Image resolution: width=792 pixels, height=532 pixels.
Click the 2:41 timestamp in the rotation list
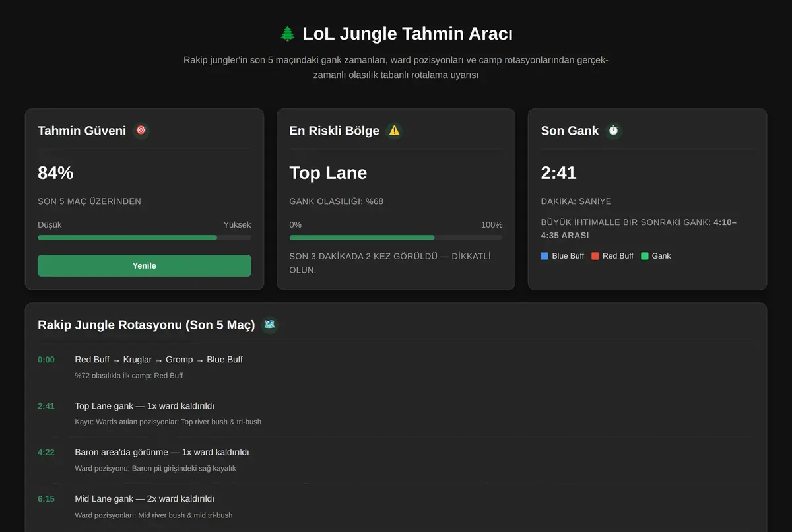point(46,406)
